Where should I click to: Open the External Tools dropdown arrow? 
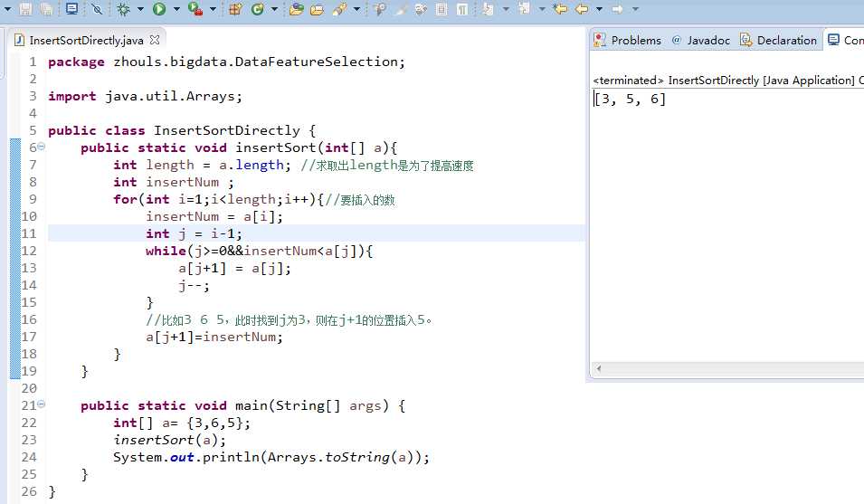tap(213, 9)
